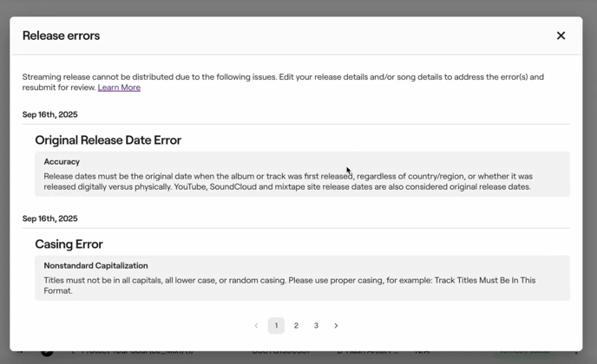Image resolution: width=597 pixels, height=364 pixels.
Task: Select page 1 in pagination
Action: point(276,326)
